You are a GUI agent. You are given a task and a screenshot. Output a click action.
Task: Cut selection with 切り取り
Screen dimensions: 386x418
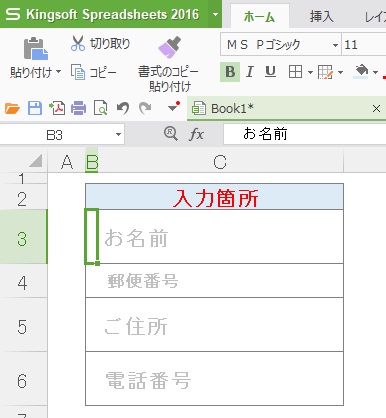(101, 44)
